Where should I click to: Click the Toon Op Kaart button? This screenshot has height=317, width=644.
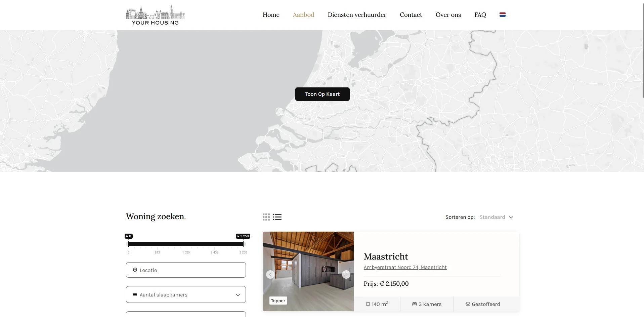(x=323, y=94)
